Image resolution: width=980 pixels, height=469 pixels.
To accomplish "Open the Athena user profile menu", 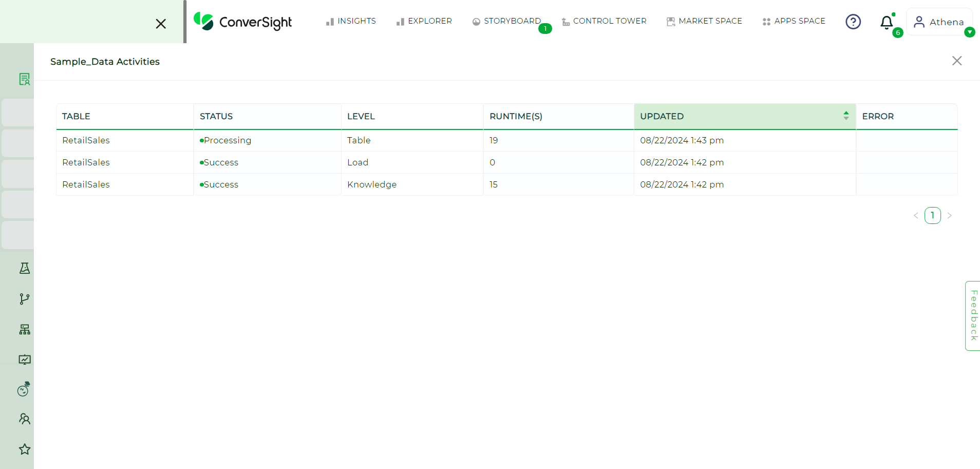I will (x=939, y=22).
